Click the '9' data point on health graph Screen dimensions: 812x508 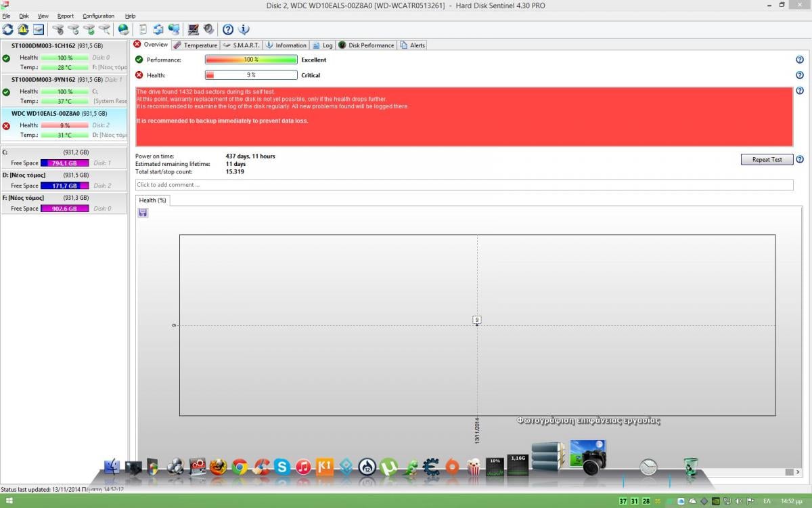[x=477, y=320]
